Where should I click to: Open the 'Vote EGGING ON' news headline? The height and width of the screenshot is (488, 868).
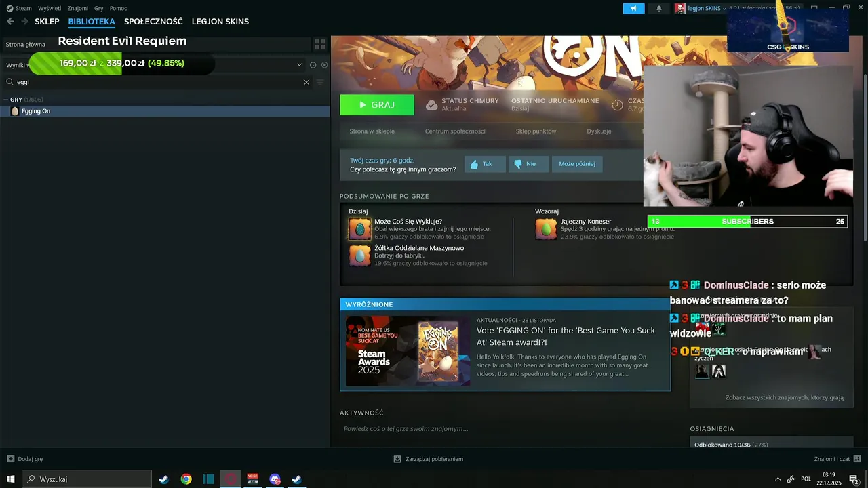click(x=566, y=337)
